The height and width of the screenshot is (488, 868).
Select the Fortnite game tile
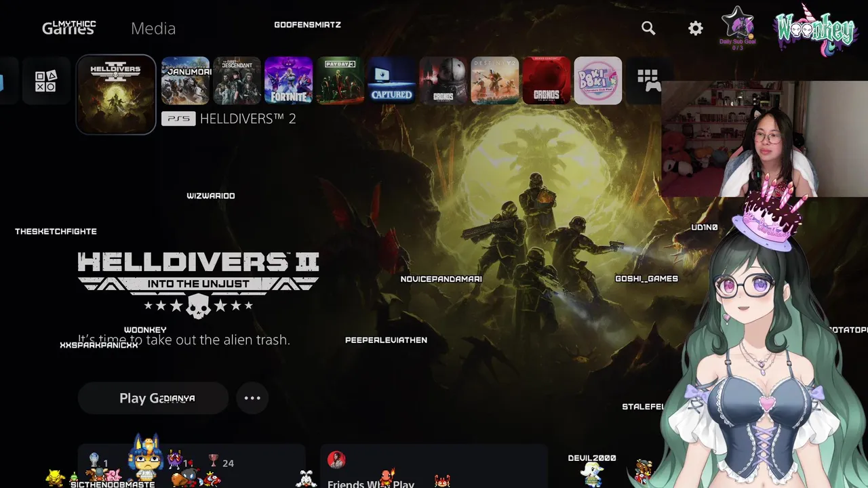pos(288,81)
